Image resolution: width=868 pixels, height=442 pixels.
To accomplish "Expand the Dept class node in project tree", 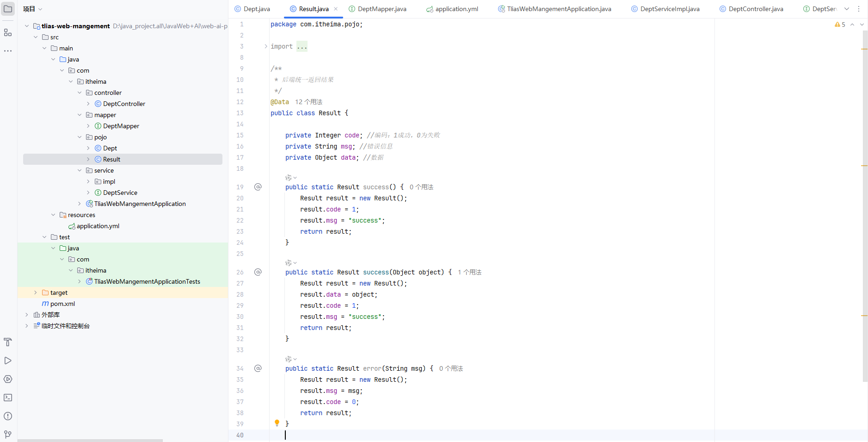I will coord(88,148).
